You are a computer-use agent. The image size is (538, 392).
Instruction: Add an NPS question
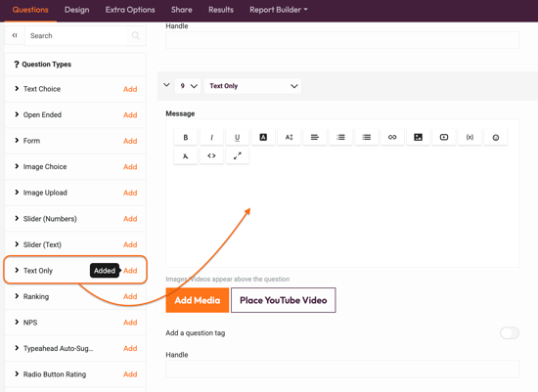(130, 323)
